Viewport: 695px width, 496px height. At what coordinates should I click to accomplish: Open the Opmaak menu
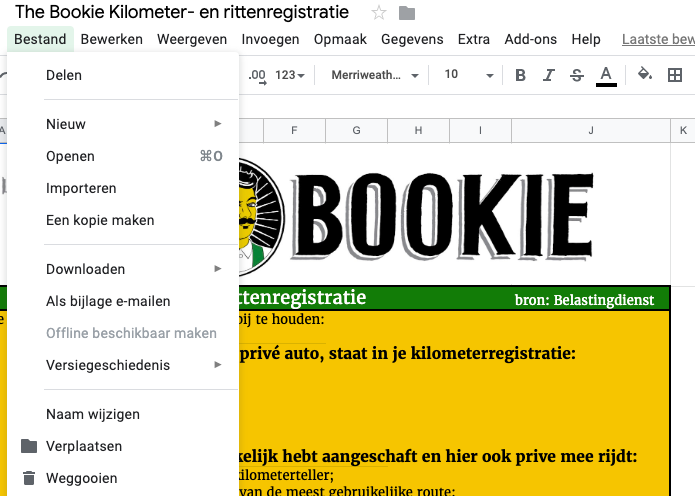340,39
